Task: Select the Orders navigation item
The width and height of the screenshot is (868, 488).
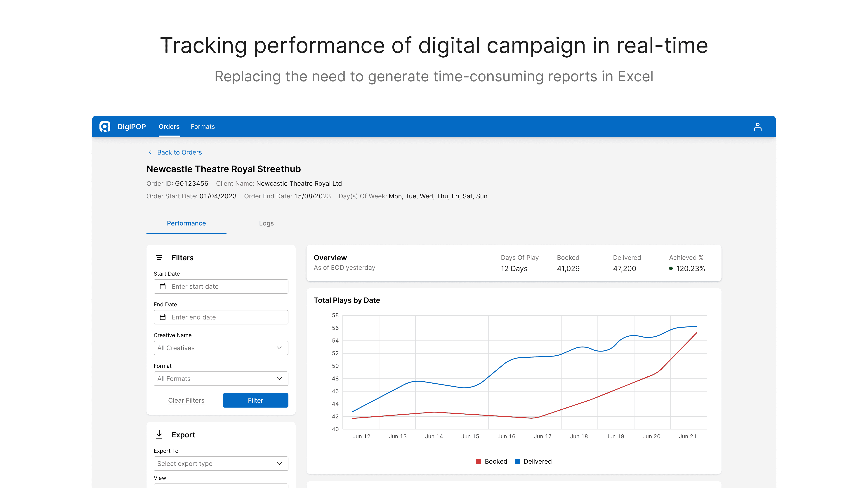Action: coord(169,127)
